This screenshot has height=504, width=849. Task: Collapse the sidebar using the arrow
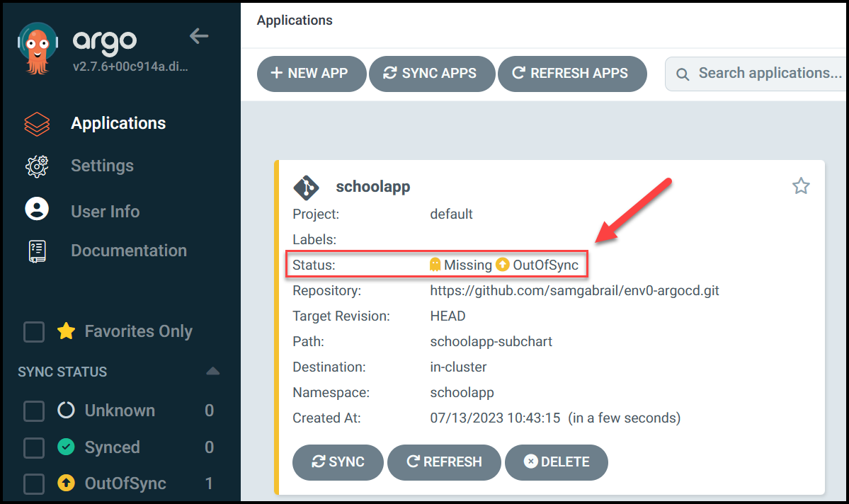199,36
